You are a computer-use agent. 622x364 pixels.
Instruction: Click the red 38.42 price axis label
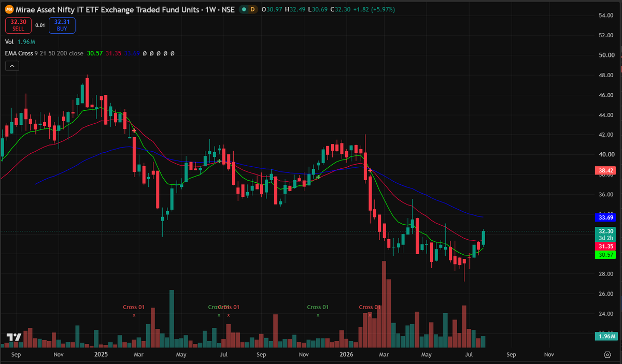tap(606, 170)
